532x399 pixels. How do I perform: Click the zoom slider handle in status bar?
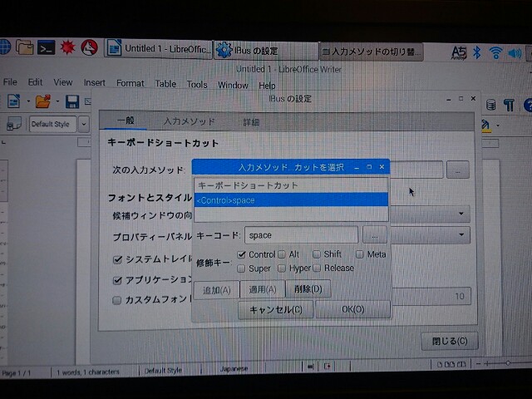pyautogui.click(x=508, y=363)
